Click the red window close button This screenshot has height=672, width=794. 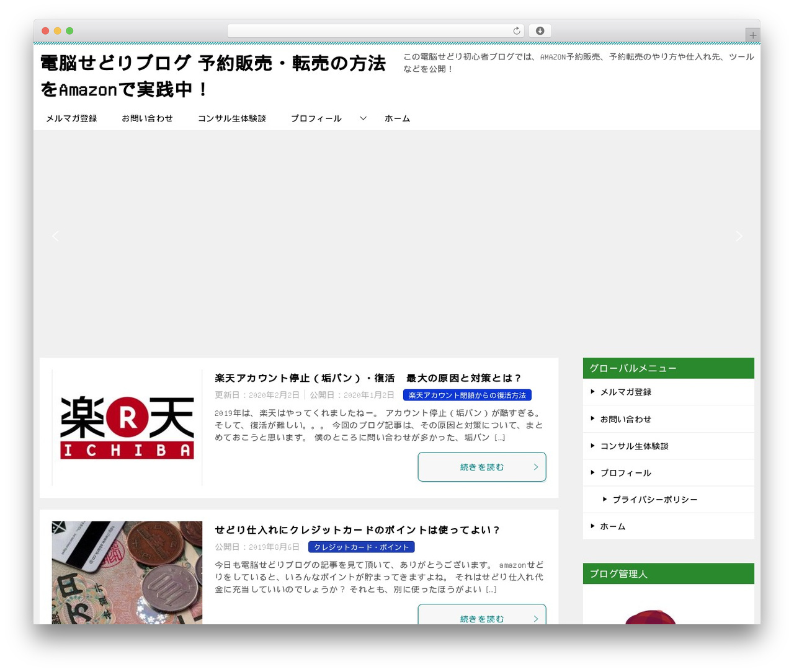45,31
